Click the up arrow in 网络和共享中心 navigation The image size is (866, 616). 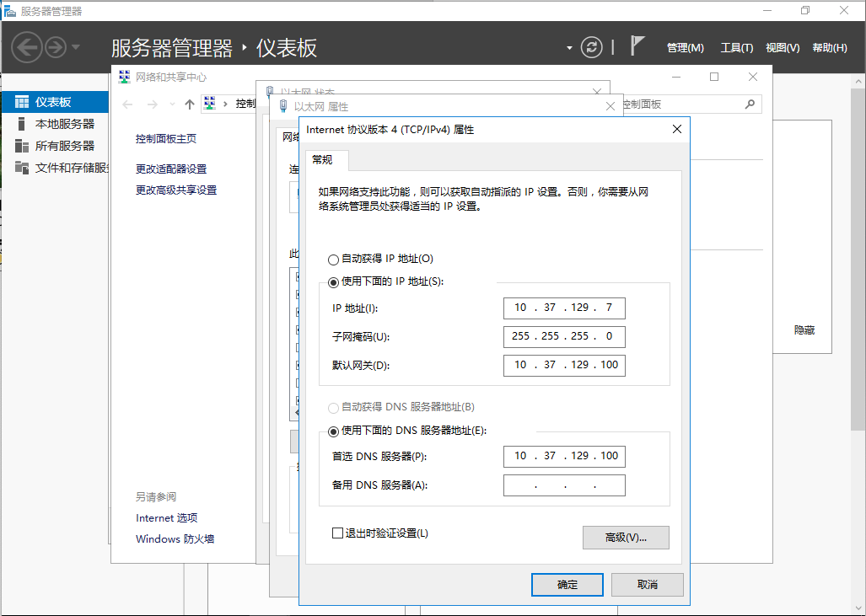(x=190, y=104)
